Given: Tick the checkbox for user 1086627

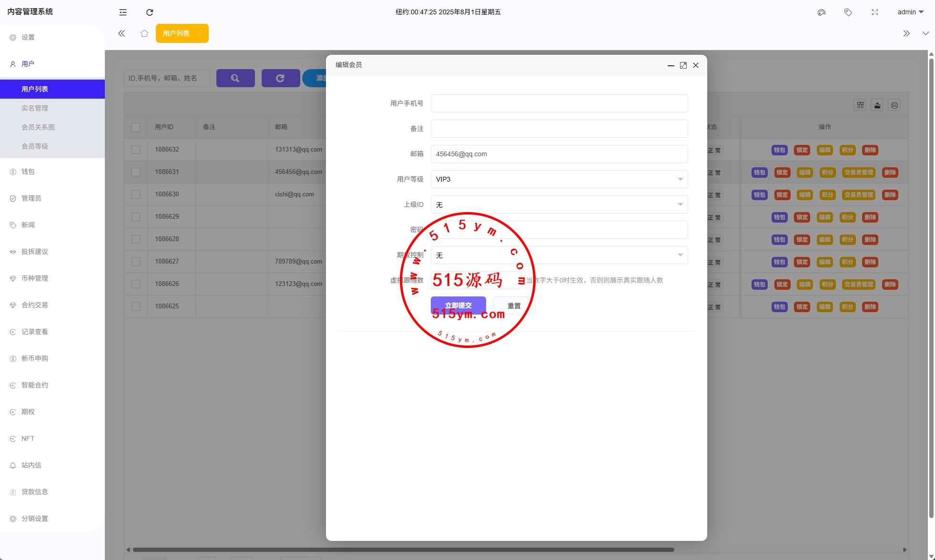Looking at the screenshot, I should 136,262.
